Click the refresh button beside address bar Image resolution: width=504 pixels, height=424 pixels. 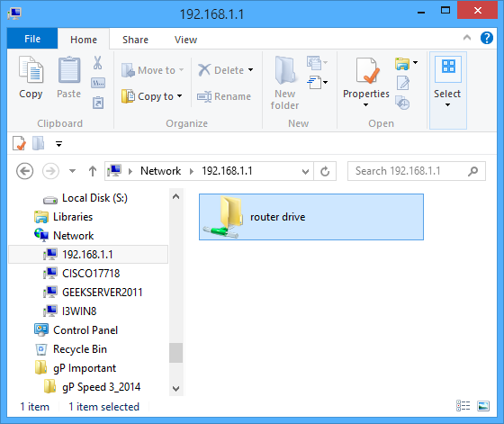[x=325, y=171]
